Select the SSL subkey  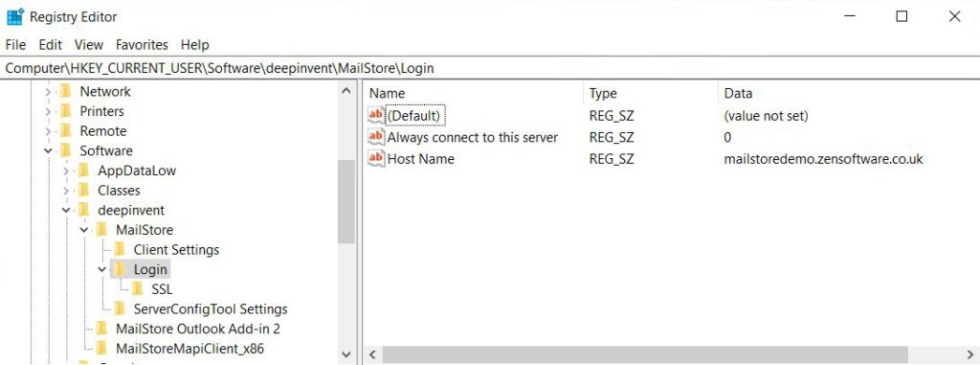point(162,289)
